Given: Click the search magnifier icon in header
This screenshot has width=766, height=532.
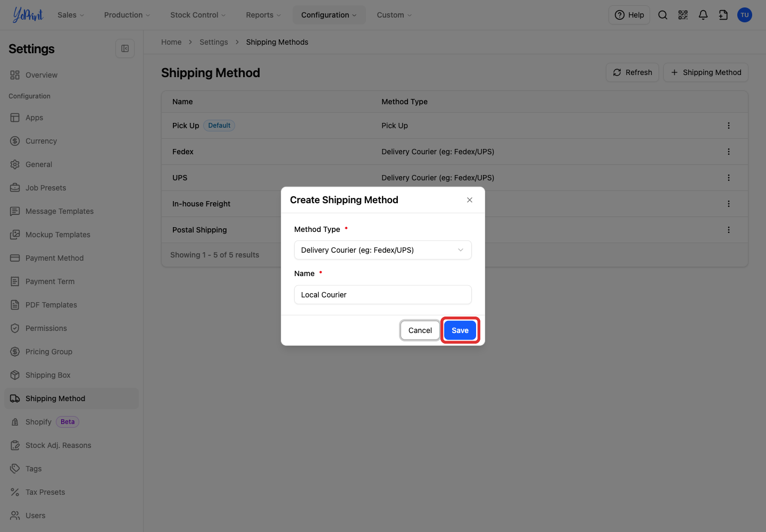Looking at the screenshot, I should click(663, 15).
